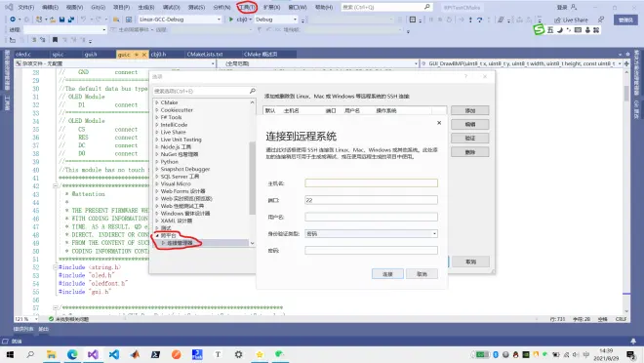Open the 工具(T) menu

click(247, 8)
